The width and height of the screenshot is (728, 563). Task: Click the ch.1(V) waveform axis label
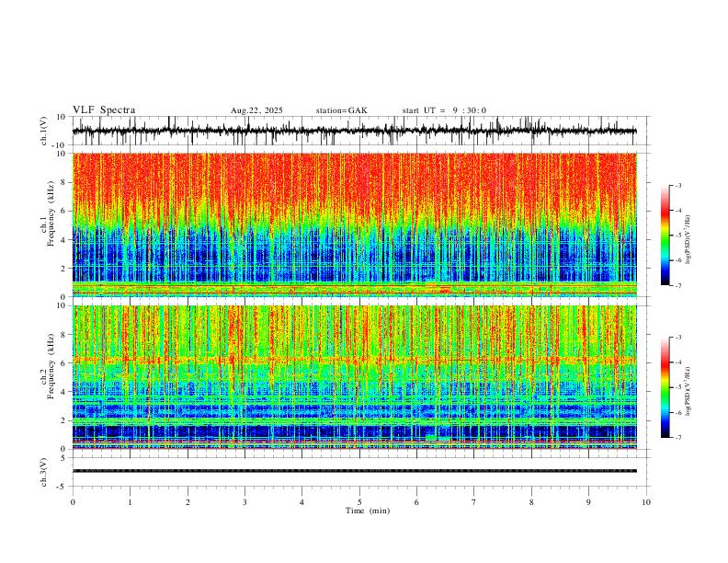[x=44, y=131]
